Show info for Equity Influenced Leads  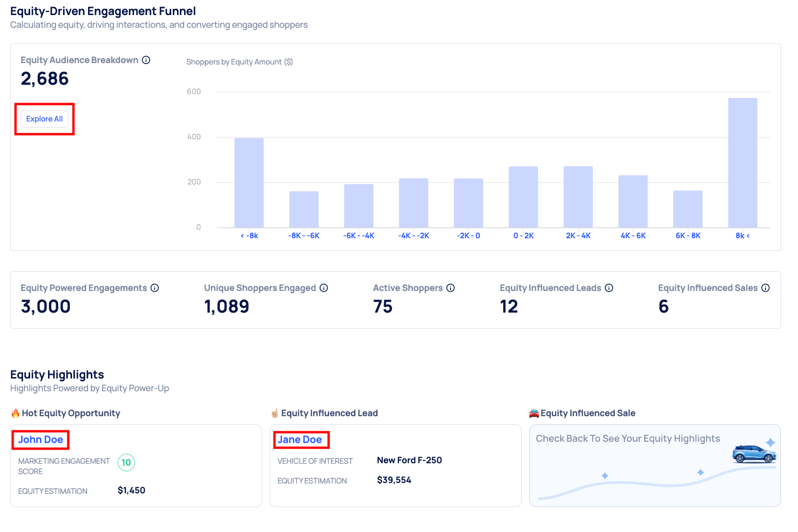point(609,288)
